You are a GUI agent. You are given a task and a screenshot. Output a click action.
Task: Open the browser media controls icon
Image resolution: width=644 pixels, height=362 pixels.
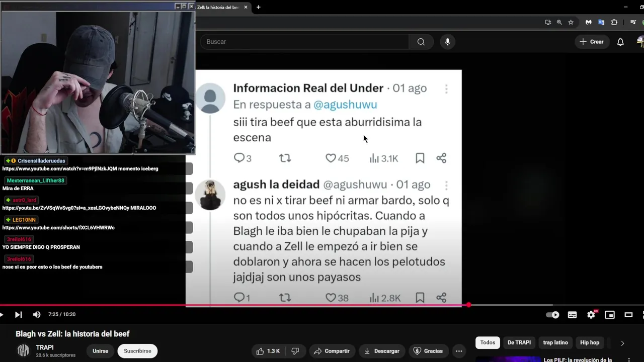tap(632, 22)
